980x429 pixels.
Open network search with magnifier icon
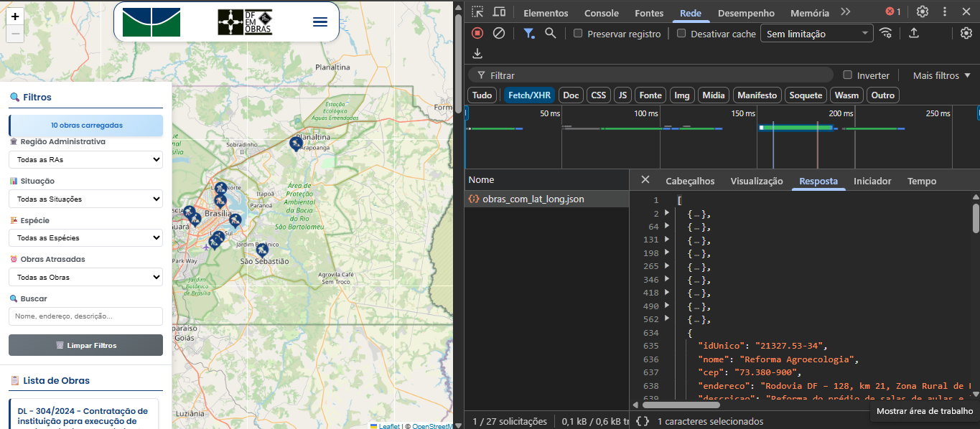point(551,33)
